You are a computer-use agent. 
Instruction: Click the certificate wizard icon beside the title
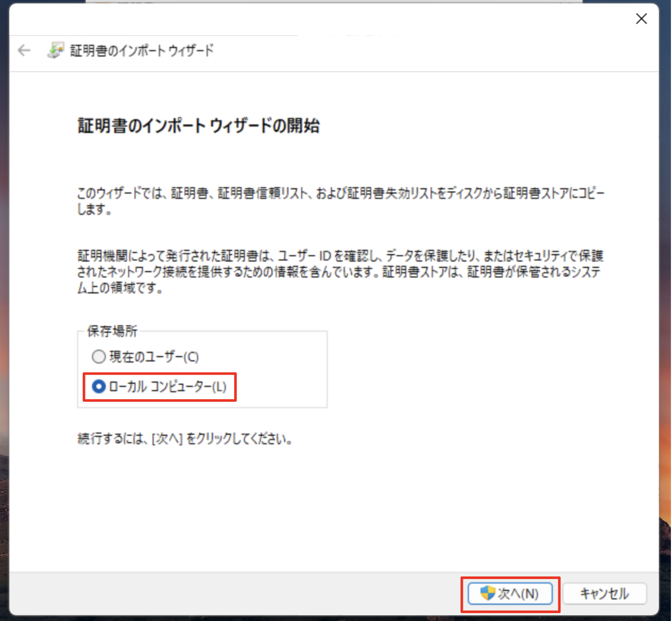[55, 50]
